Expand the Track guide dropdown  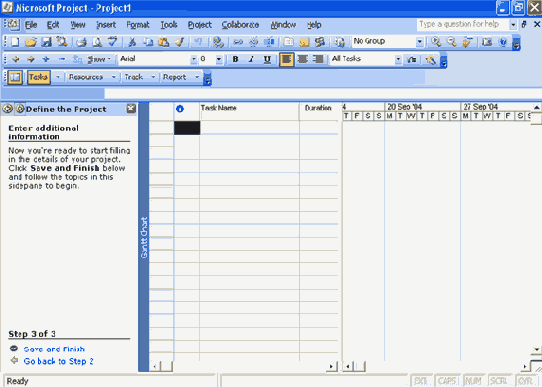pos(153,77)
